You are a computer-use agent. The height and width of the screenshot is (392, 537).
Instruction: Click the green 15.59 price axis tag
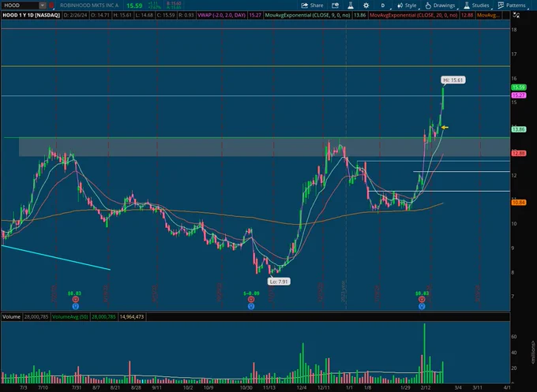click(x=519, y=88)
